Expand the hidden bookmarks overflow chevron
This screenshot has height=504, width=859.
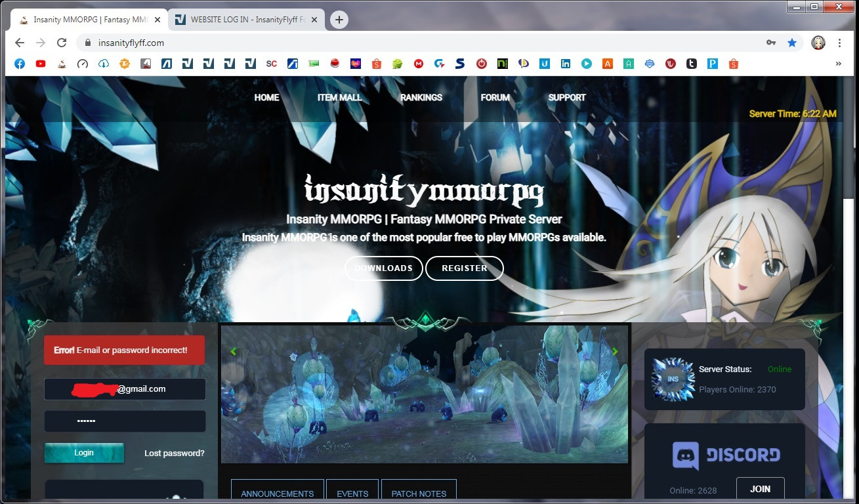(838, 64)
